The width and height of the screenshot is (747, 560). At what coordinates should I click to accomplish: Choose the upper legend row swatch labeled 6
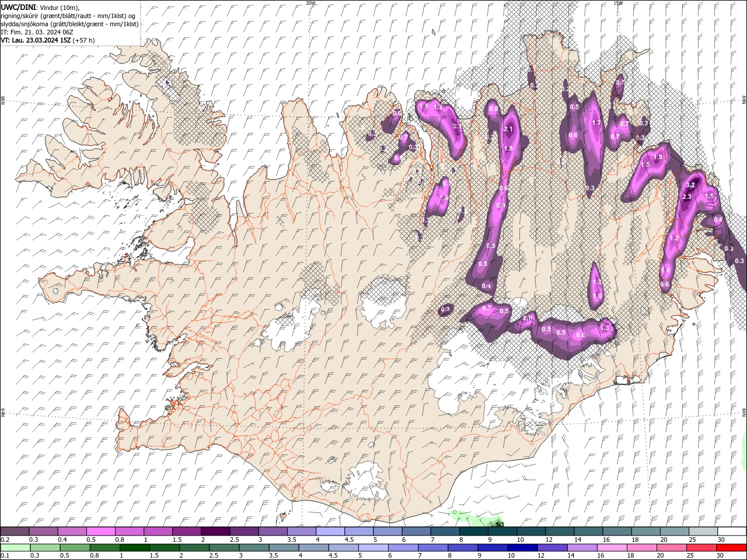[416, 531]
